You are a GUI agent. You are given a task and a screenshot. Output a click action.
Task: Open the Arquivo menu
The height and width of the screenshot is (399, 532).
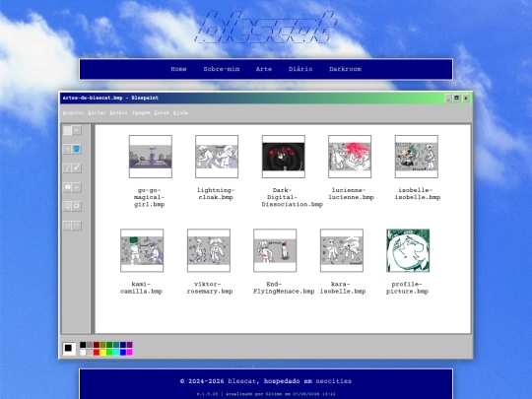click(73, 112)
